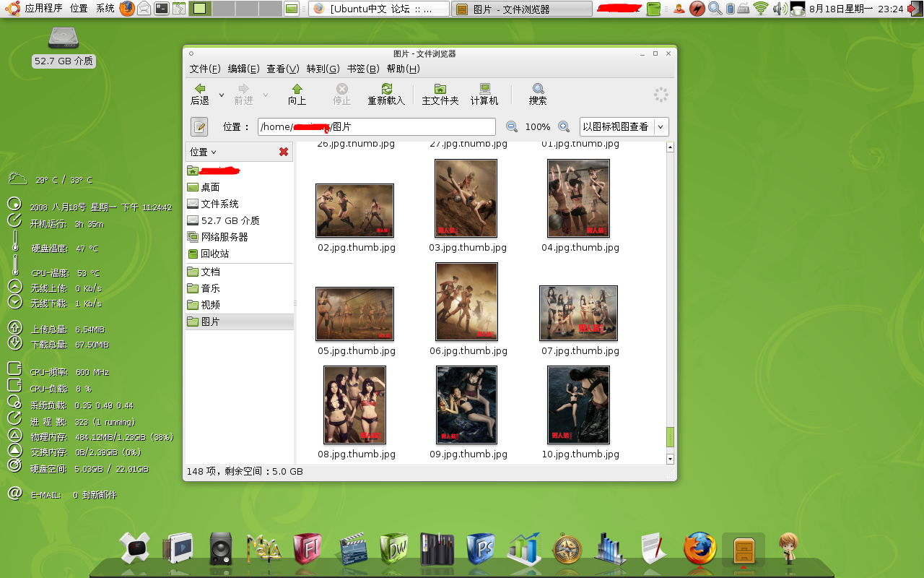Open the 位置 menu in top panel
This screenshot has width=924, height=578.
click(79, 9)
